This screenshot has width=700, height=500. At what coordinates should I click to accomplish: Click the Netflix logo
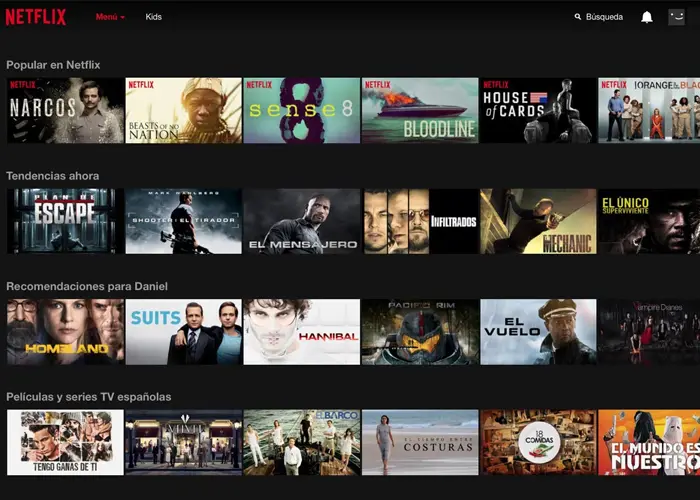click(36, 17)
